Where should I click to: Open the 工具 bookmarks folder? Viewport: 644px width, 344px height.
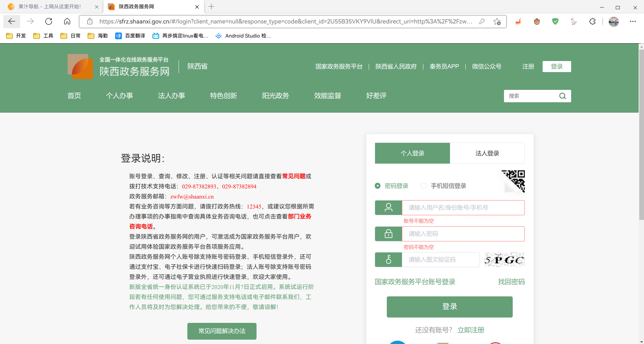point(43,36)
